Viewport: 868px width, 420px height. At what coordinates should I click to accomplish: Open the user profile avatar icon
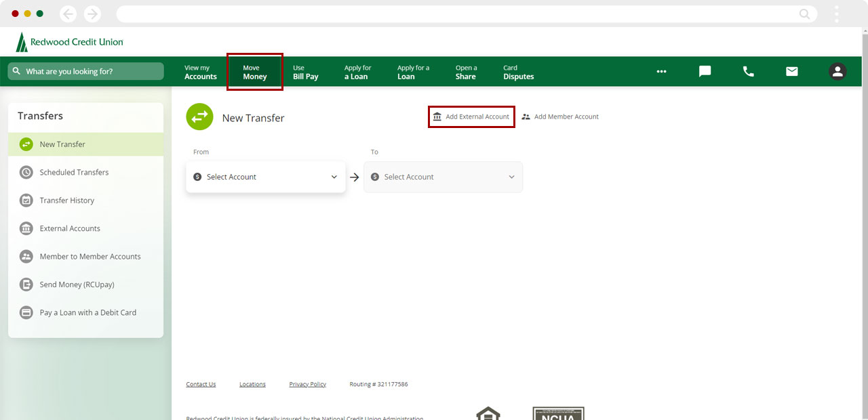[837, 71]
